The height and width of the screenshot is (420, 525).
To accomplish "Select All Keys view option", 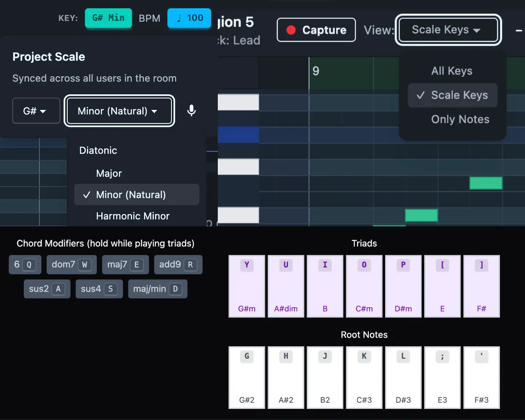I will [x=452, y=71].
